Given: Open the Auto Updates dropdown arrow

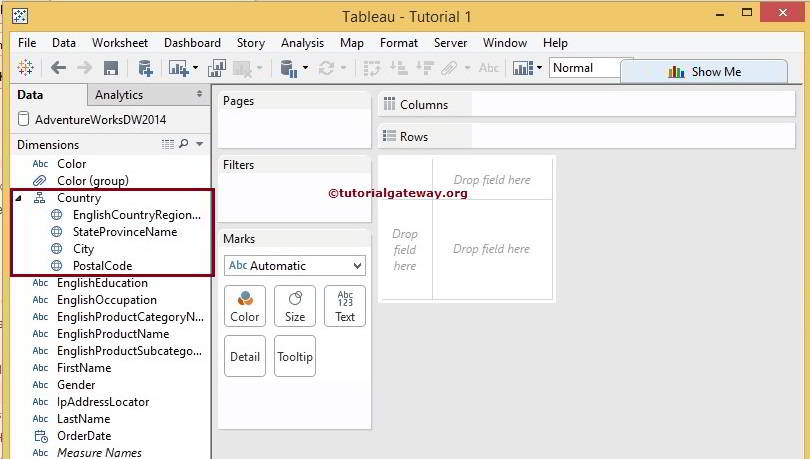Looking at the screenshot, I should [x=305, y=68].
